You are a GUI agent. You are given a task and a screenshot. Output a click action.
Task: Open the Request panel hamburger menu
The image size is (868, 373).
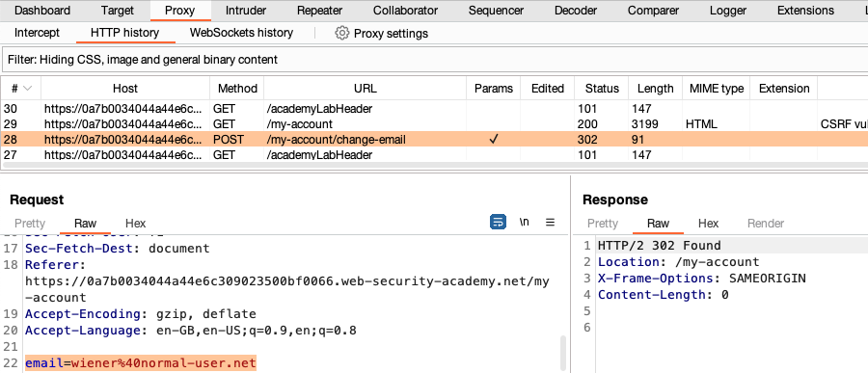click(551, 223)
